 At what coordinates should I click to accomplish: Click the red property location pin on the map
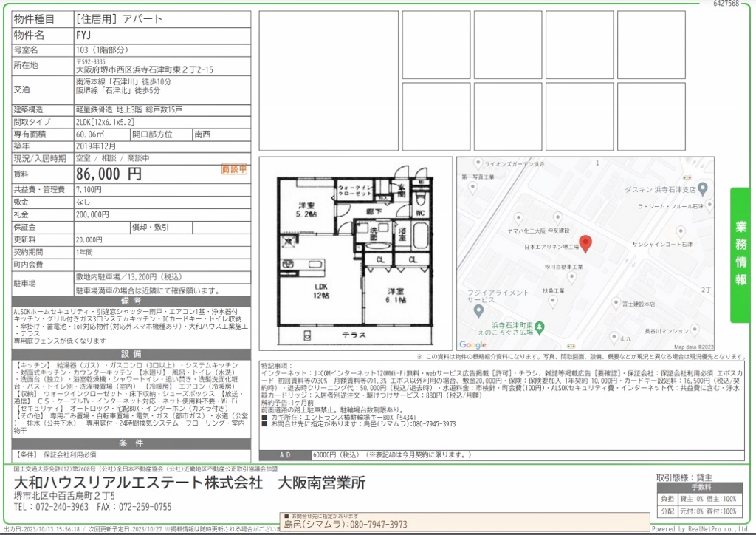coord(585,244)
